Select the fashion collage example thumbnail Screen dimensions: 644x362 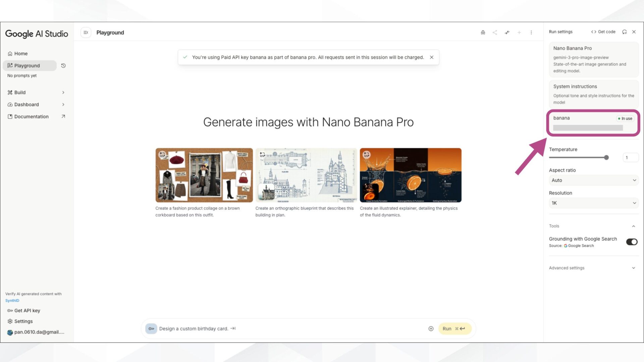(204, 175)
